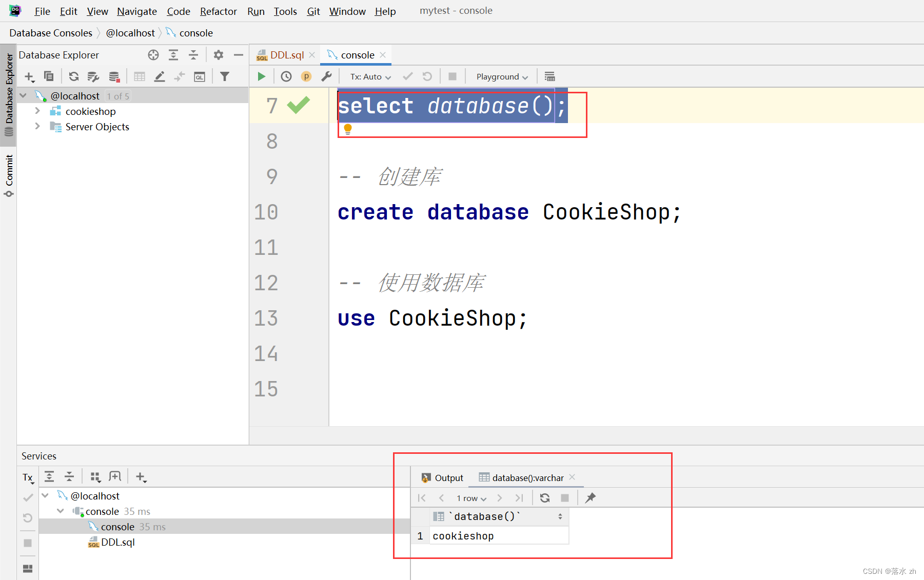Select the Output tab in results

[442, 478]
